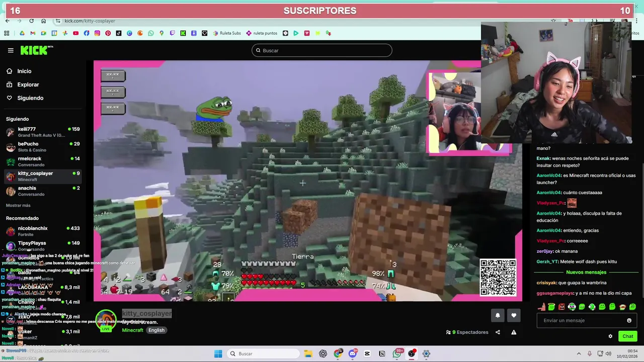
Task: Open Notion from the taskbar
Action: click(382, 353)
